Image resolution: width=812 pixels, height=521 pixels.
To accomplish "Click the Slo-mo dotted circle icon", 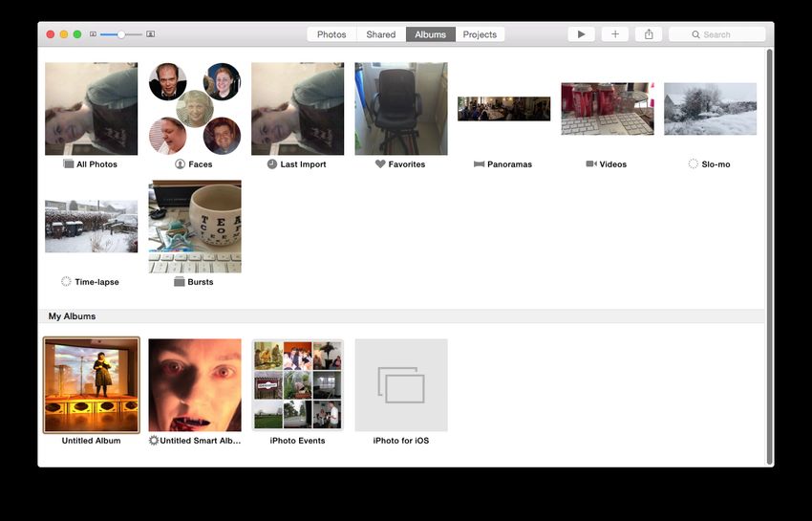I will (x=693, y=163).
